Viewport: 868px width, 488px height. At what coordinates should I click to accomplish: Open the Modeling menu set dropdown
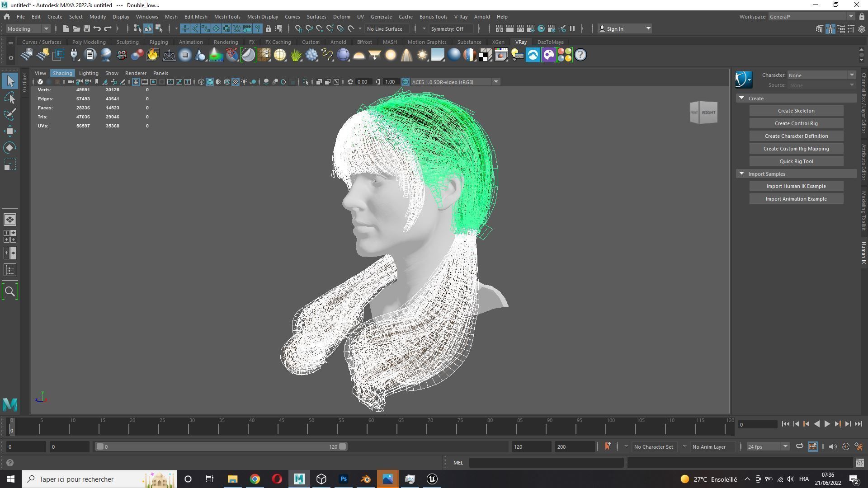pyautogui.click(x=28, y=28)
